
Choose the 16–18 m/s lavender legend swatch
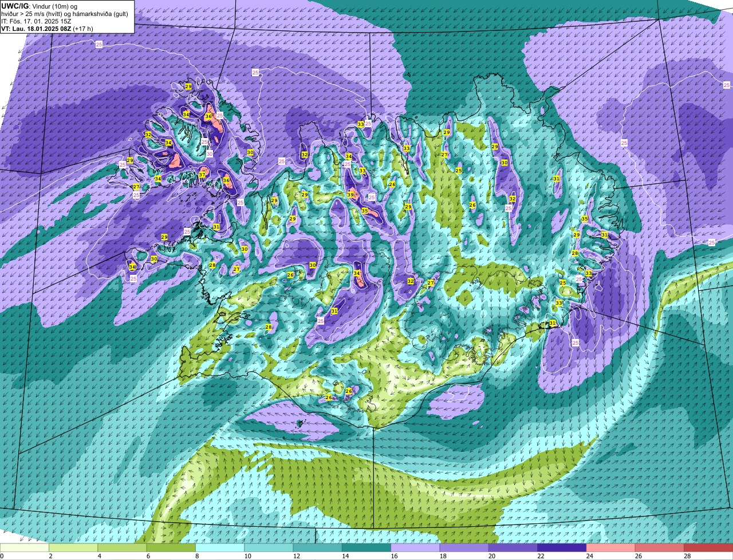tap(415, 547)
